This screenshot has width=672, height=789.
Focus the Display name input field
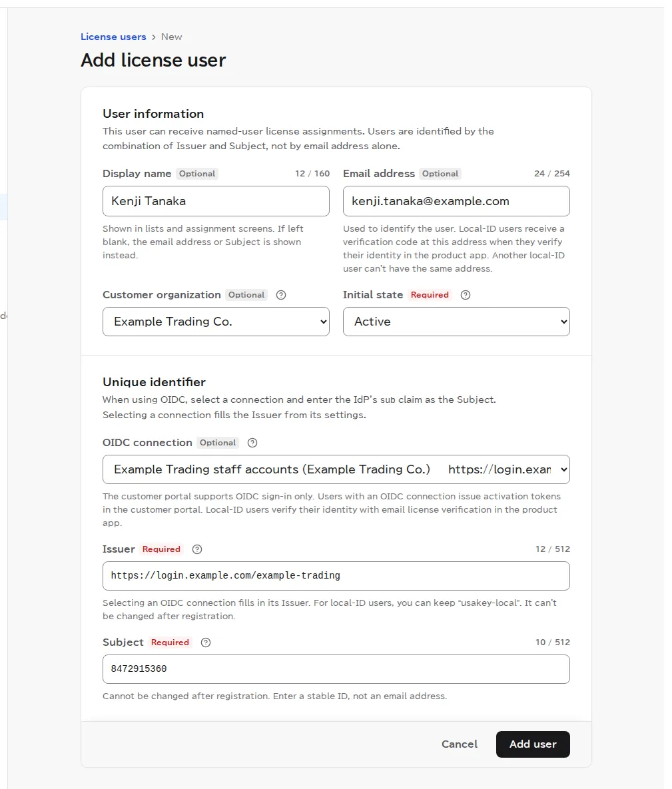tap(216, 201)
